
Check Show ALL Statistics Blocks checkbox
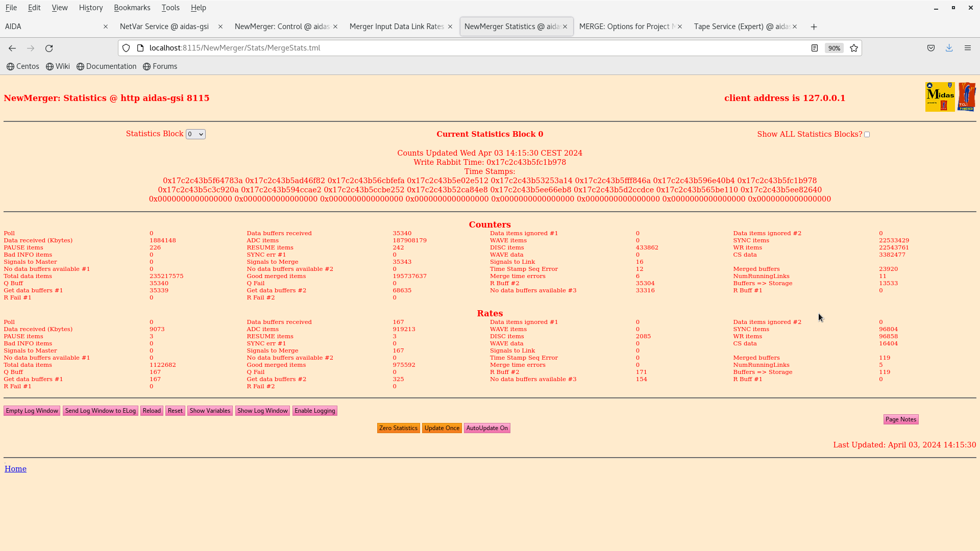pyautogui.click(x=867, y=135)
